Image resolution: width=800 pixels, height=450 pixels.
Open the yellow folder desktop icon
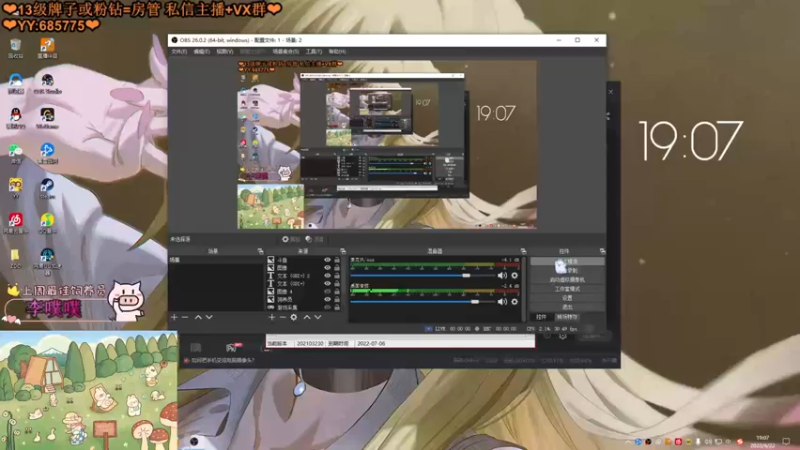(x=15, y=258)
